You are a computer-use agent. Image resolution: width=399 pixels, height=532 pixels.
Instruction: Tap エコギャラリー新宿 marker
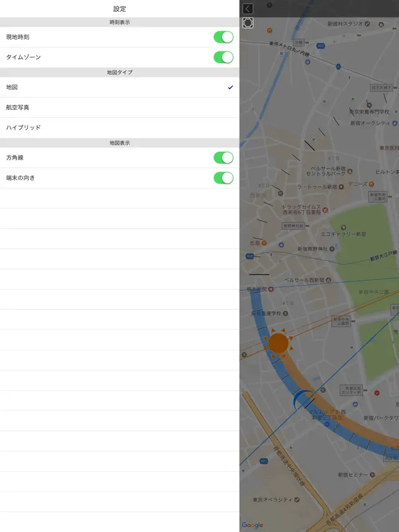pyautogui.click(x=343, y=228)
